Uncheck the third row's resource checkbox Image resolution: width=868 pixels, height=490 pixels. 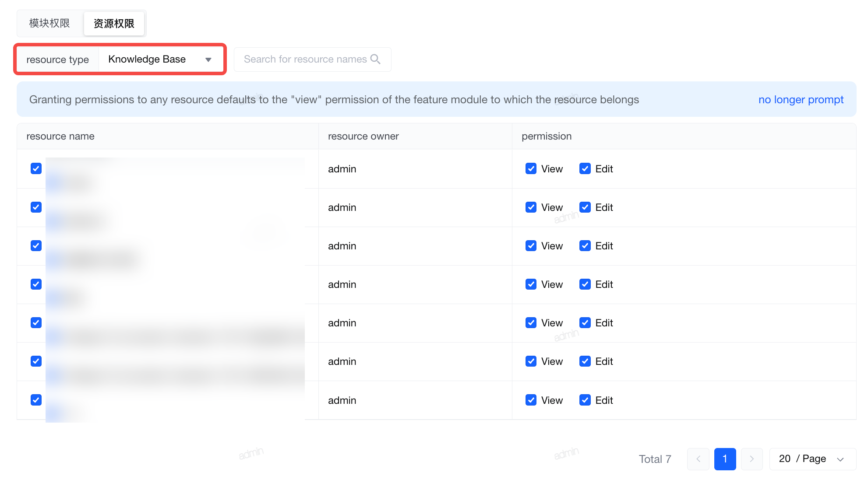36,245
